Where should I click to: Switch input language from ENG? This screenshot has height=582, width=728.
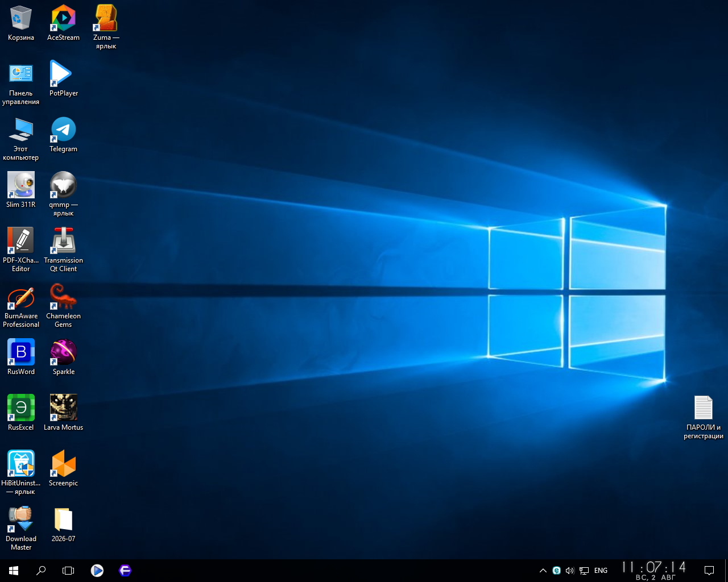click(x=601, y=570)
